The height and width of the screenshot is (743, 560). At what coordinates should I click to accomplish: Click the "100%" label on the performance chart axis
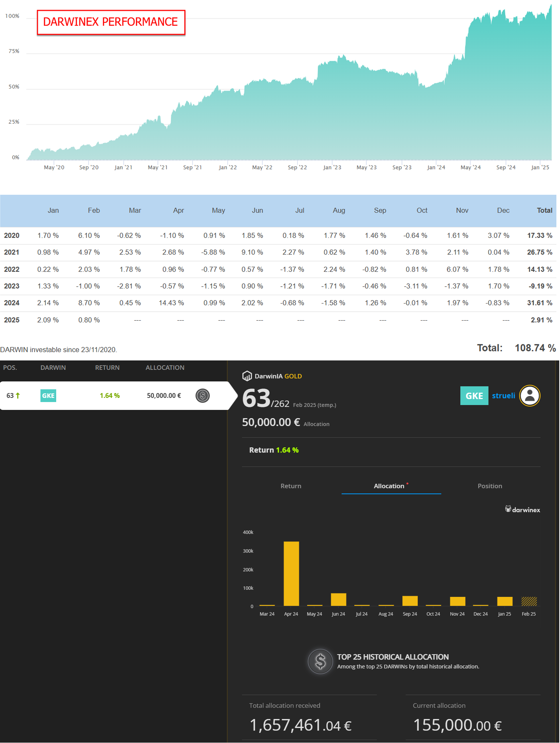(12, 16)
